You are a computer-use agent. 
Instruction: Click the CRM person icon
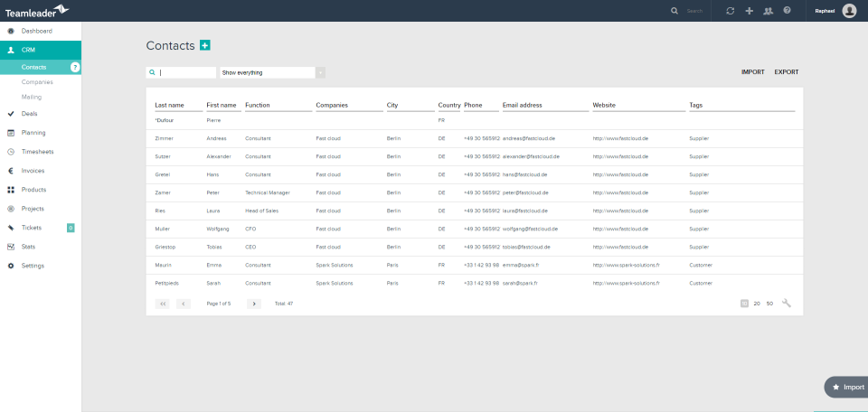(x=11, y=50)
